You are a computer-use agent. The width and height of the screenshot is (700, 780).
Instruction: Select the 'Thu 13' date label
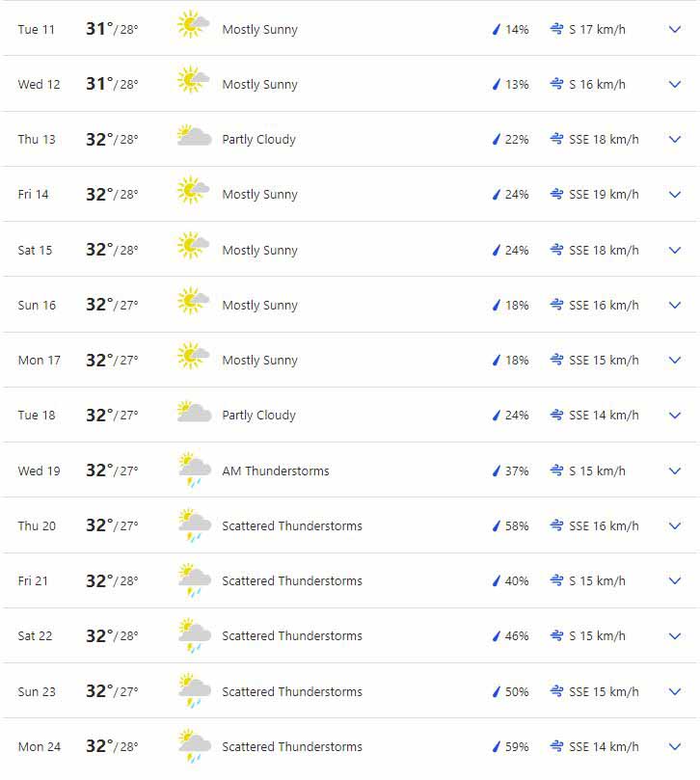[x=37, y=139]
